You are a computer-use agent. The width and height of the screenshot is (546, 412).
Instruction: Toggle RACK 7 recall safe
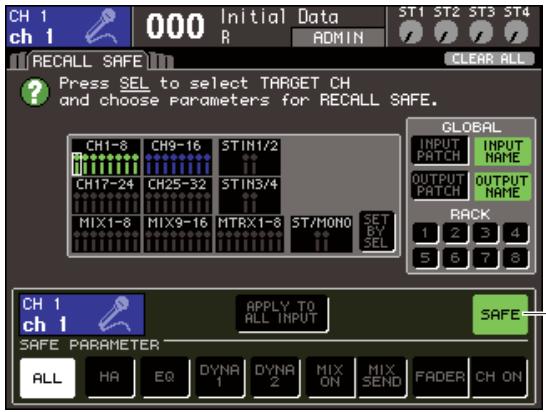[x=485, y=258]
